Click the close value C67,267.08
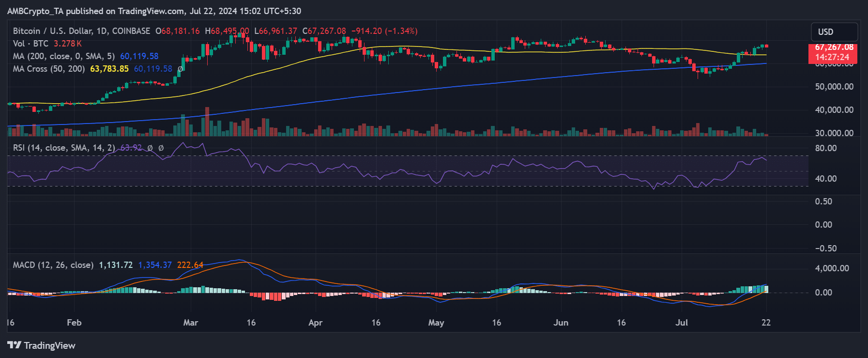 pyautogui.click(x=324, y=31)
